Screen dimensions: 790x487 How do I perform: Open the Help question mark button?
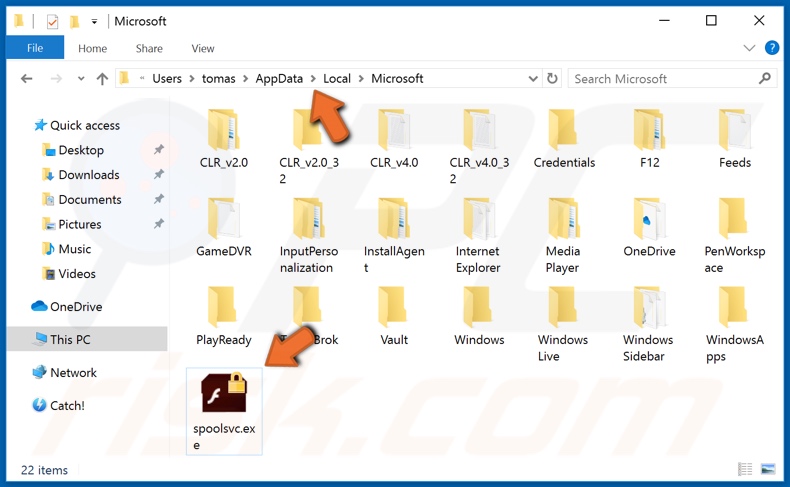(772, 48)
